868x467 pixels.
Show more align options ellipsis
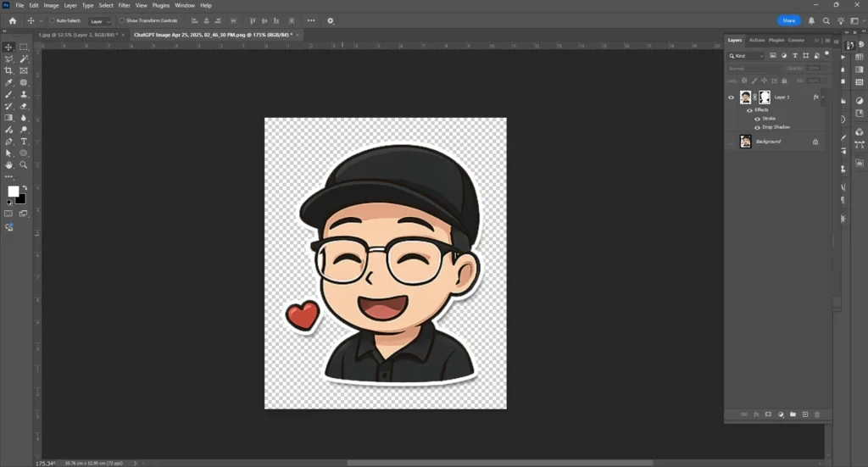pos(311,20)
